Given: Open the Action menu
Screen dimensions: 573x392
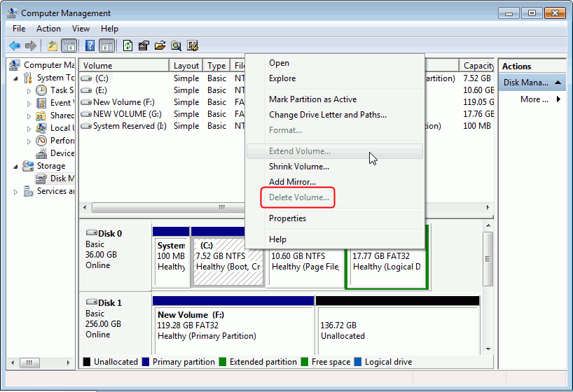Looking at the screenshot, I should (48, 29).
